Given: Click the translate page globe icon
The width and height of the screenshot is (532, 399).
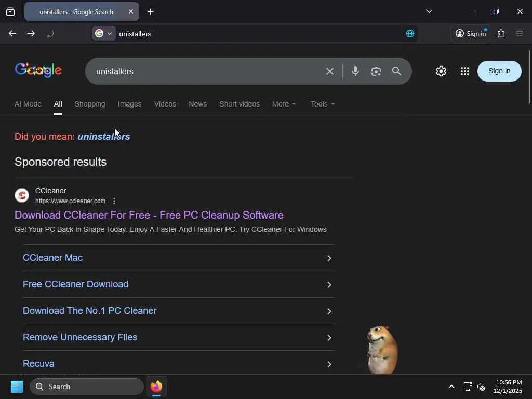Looking at the screenshot, I should coord(410,34).
